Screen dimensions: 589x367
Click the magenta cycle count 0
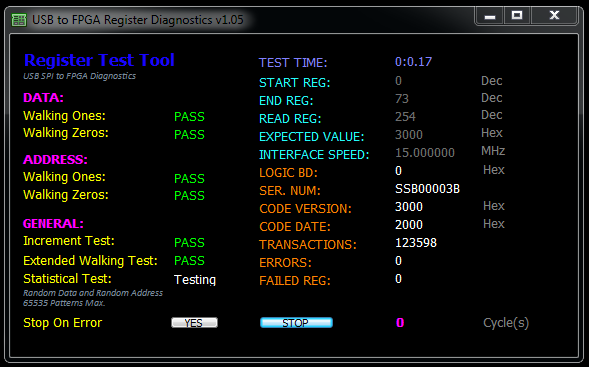click(x=400, y=322)
